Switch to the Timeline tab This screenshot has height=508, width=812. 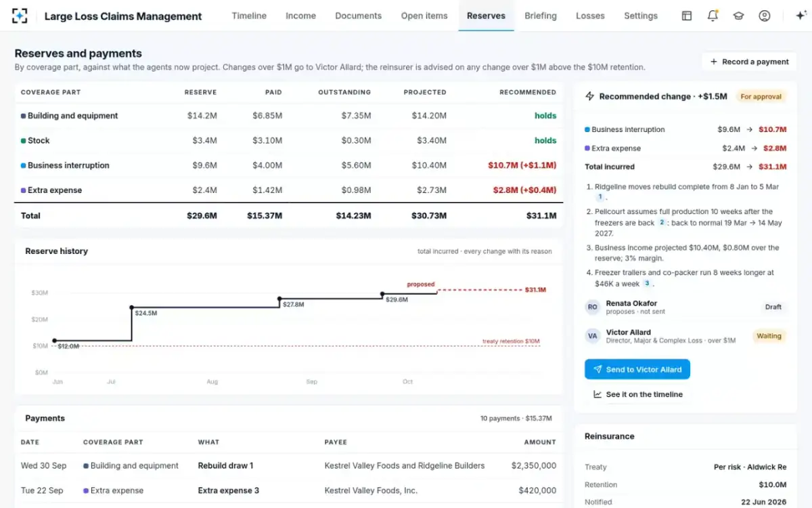[x=249, y=16]
